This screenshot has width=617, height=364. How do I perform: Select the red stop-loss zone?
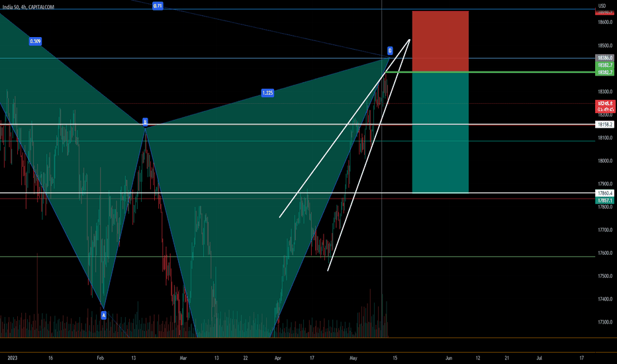440,41
